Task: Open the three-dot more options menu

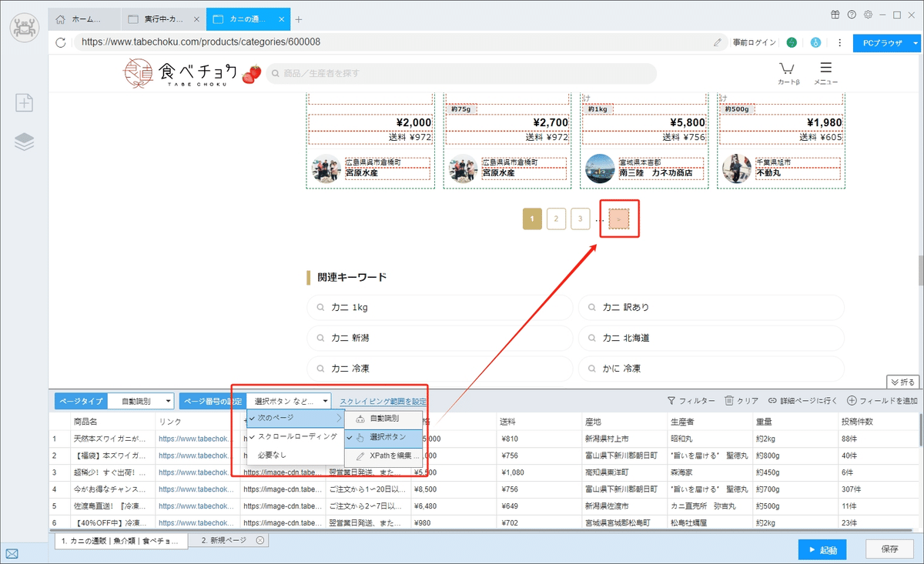Action: point(839,42)
